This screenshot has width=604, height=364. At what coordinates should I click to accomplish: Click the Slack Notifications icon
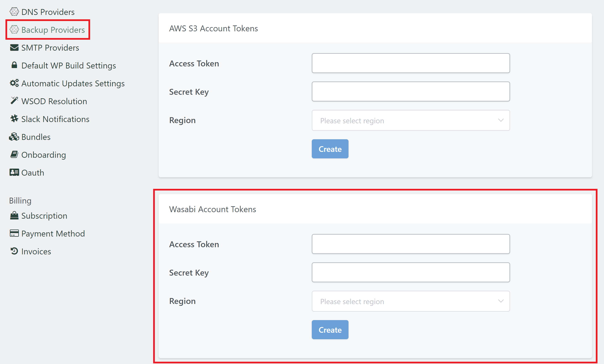click(14, 119)
